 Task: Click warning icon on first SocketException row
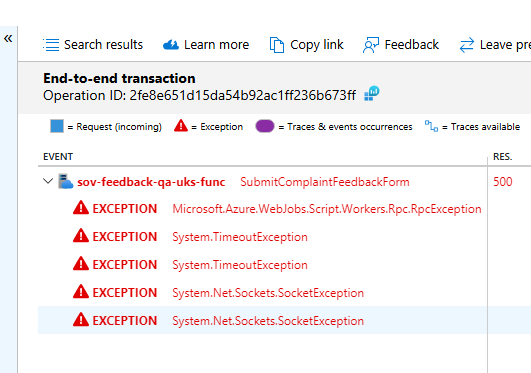coord(81,291)
